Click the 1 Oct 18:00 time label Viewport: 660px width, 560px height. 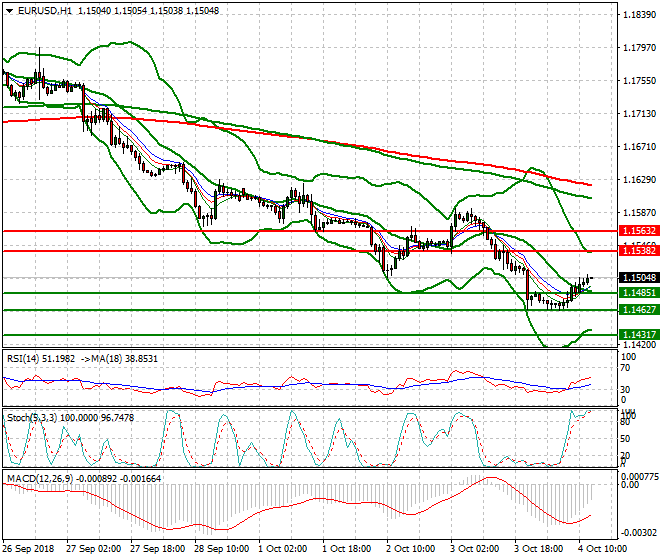click(347, 549)
